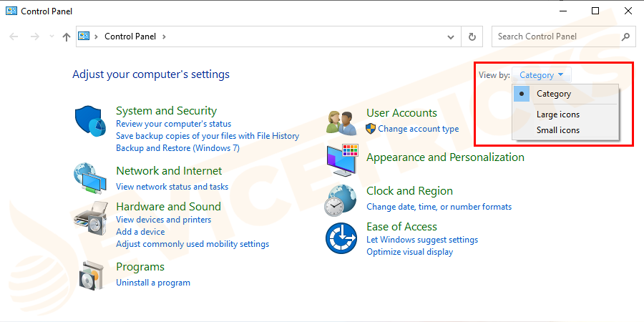
Task: Open Appearance and Personalization heading
Action: (x=445, y=157)
